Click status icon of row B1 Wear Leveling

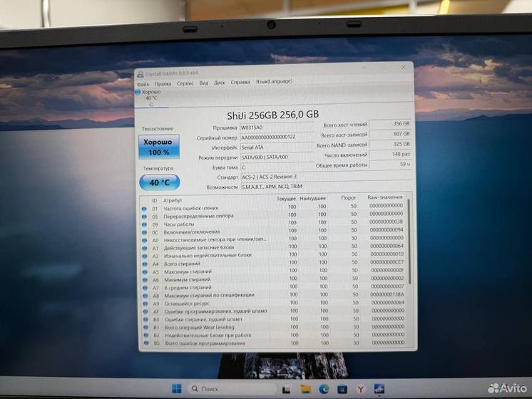click(146, 328)
